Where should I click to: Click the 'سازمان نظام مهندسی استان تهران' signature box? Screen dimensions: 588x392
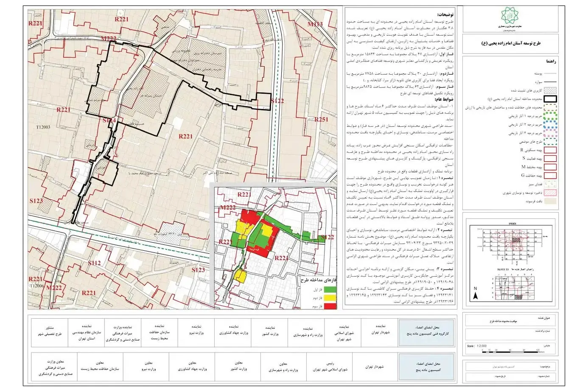[87, 332]
